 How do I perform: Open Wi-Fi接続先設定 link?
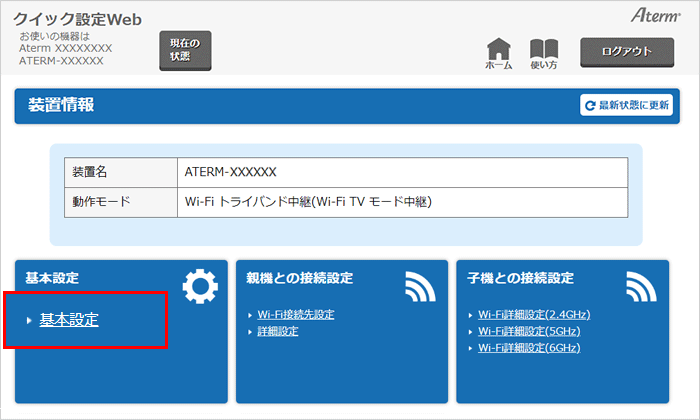click(296, 315)
